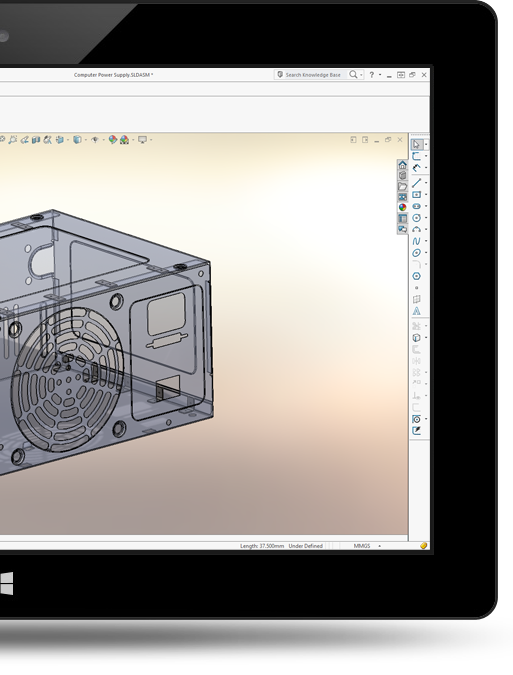This screenshot has height=675, width=513.
Task: Click Zoom to Area magnifier in view toolbar
Action: (13, 139)
